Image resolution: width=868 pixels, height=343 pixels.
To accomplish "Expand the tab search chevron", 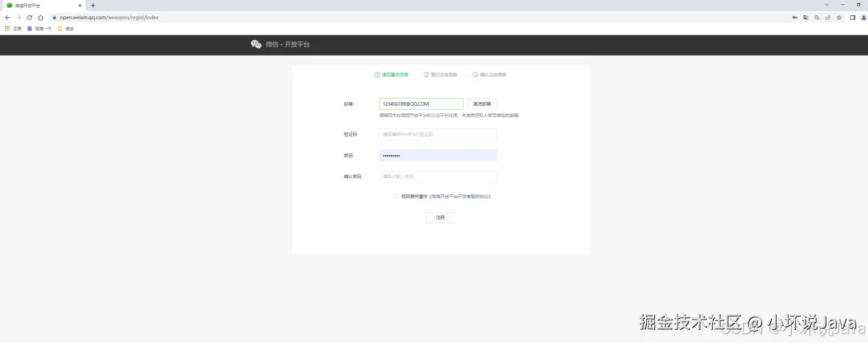I will tap(827, 5).
